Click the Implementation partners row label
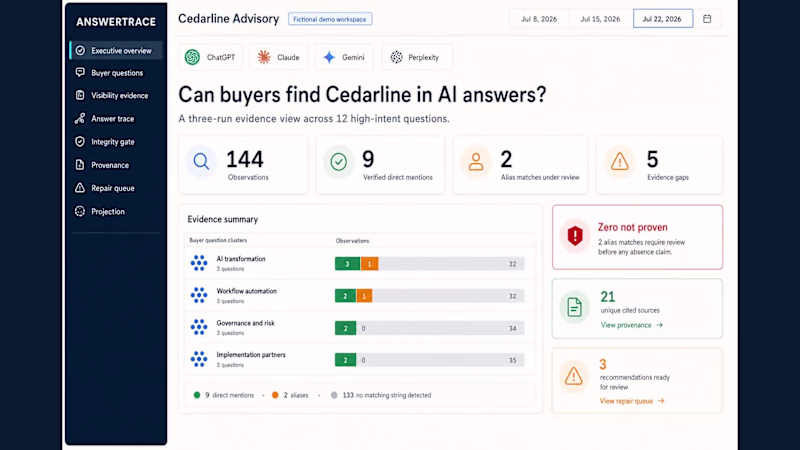The image size is (800, 450). pyautogui.click(x=251, y=355)
